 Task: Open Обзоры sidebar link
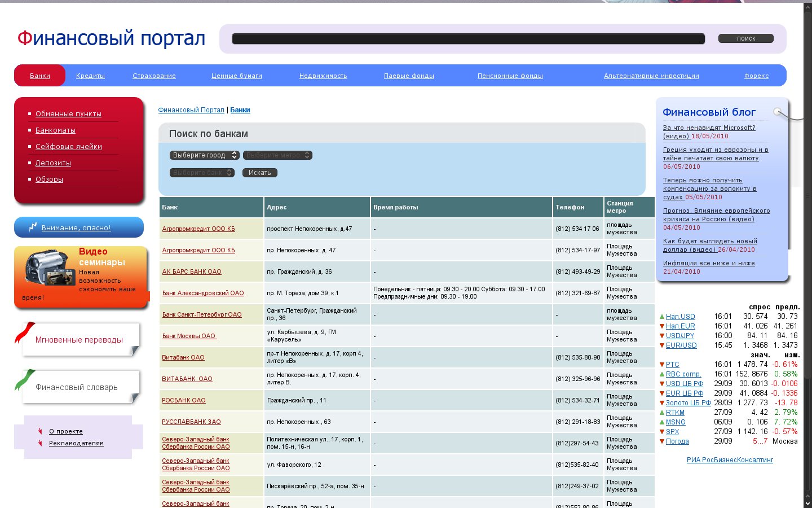49,179
